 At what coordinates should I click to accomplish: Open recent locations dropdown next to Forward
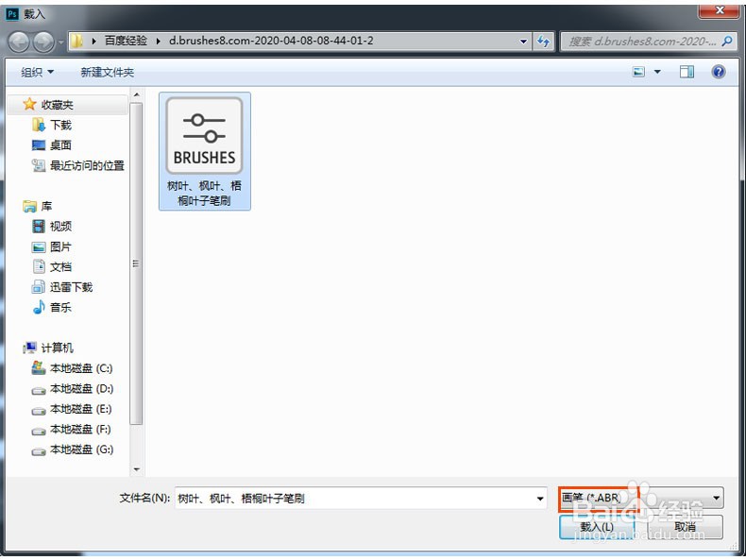pyautogui.click(x=60, y=42)
